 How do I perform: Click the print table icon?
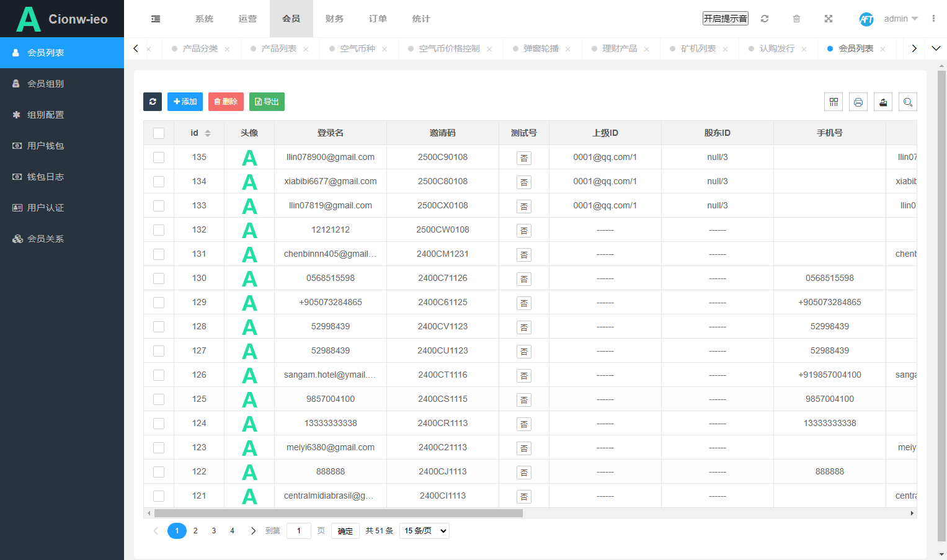[x=858, y=102]
